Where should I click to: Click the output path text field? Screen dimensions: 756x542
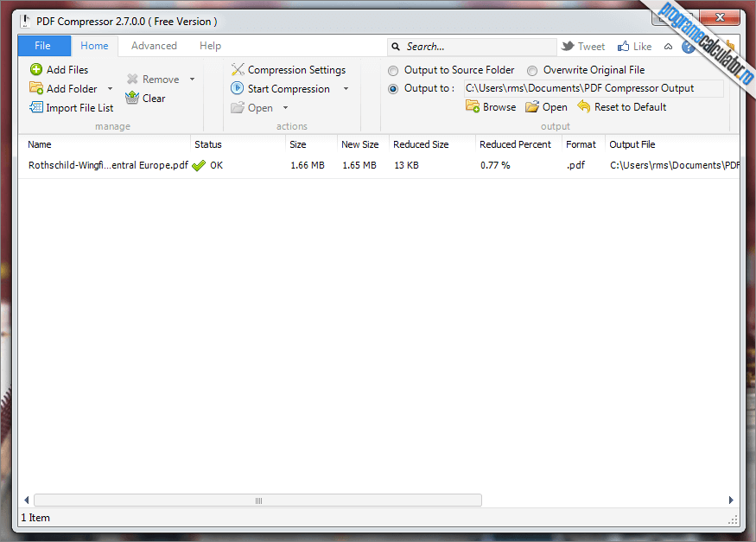coord(594,89)
